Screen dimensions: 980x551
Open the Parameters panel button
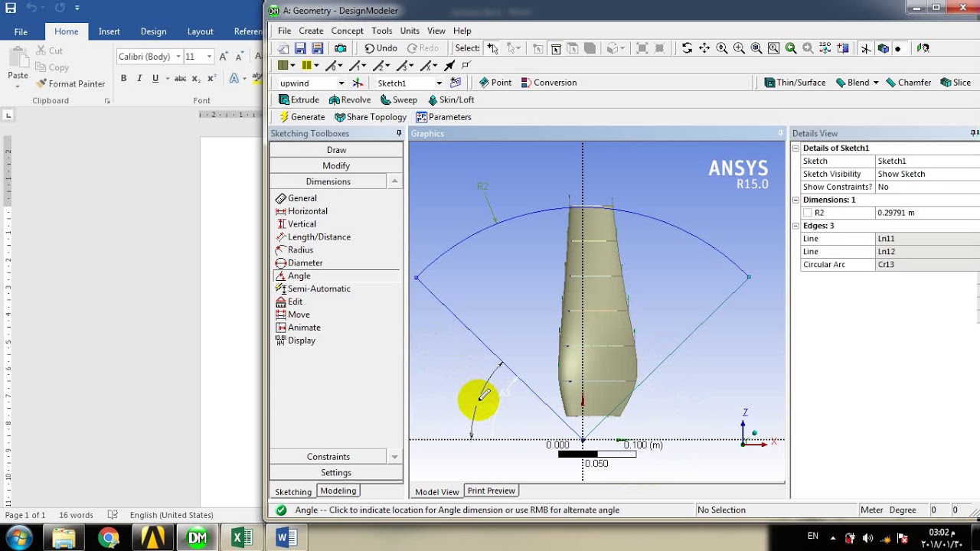[x=443, y=117]
